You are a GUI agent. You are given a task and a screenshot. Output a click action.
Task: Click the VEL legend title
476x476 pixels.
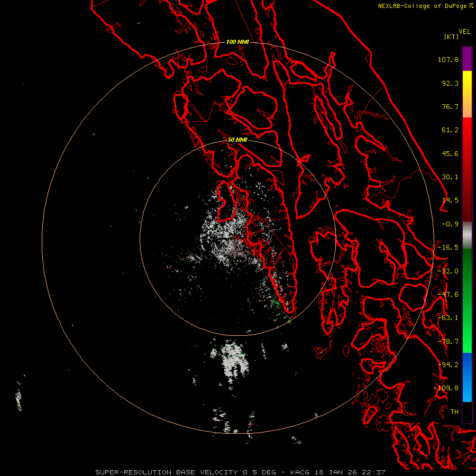tap(464, 32)
